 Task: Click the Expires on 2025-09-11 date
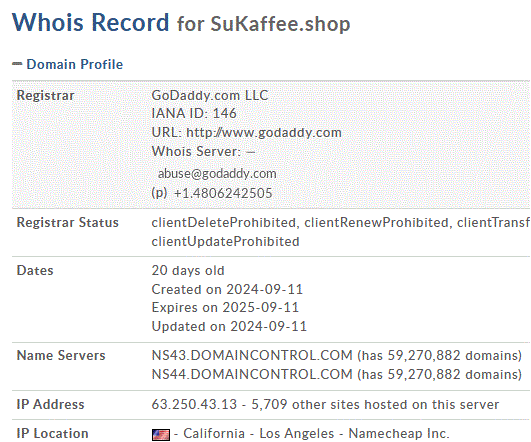[x=225, y=308]
